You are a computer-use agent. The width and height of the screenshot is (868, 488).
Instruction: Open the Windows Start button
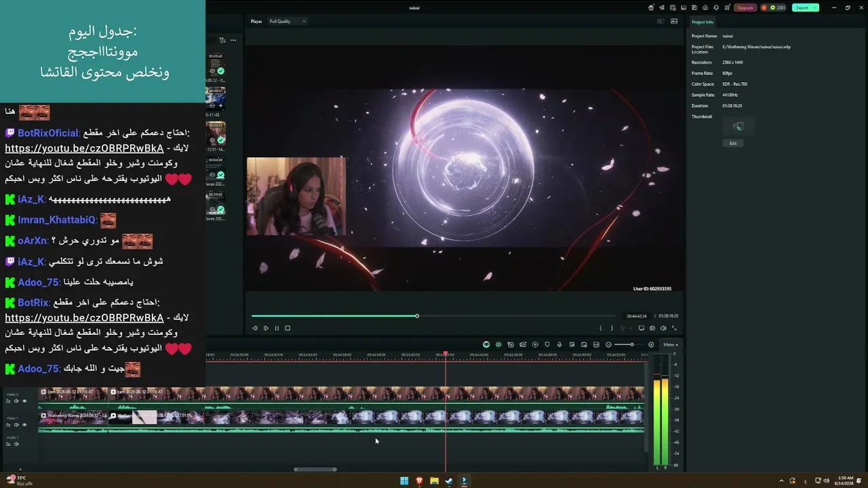click(x=404, y=481)
